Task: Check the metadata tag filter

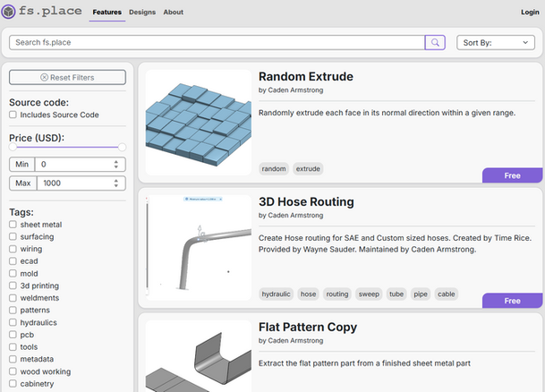Action: pyautogui.click(x=13, y=359)
